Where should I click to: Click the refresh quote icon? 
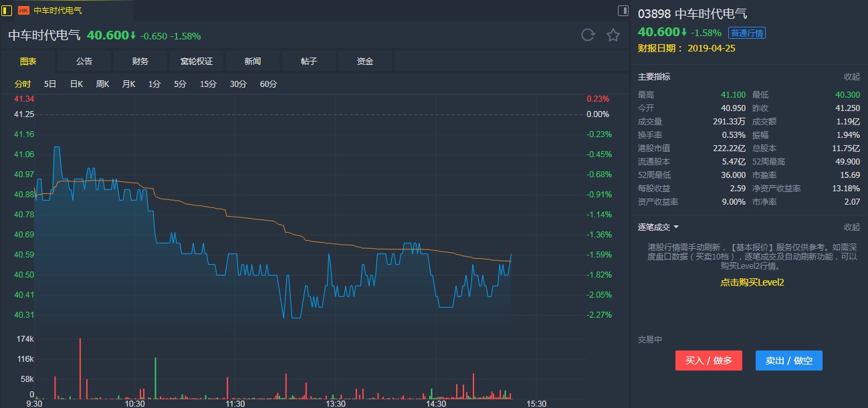point(588,35)
